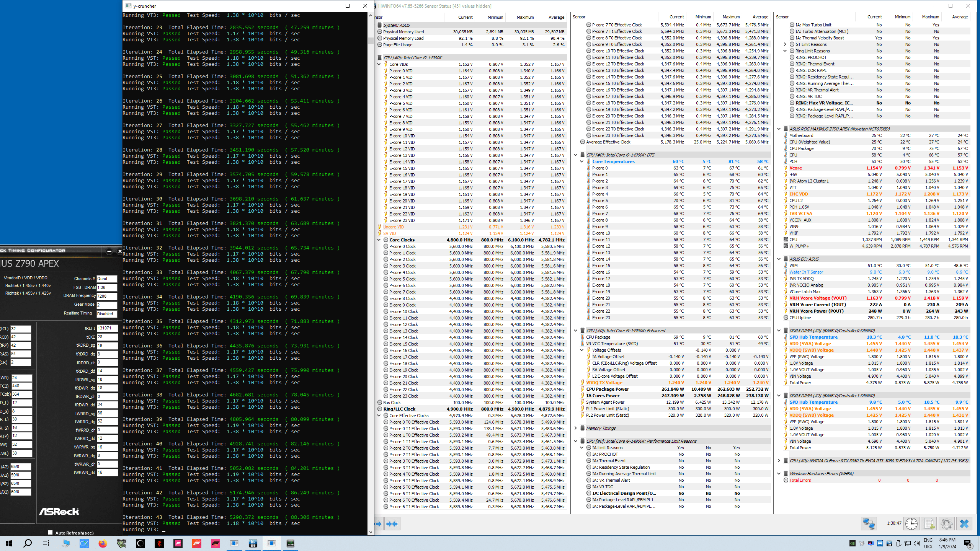The width and height of the screenshot is (980, 551).
Task: Select VRM Vcore Voltage (VOUT) row
Action: click(877, 298)
